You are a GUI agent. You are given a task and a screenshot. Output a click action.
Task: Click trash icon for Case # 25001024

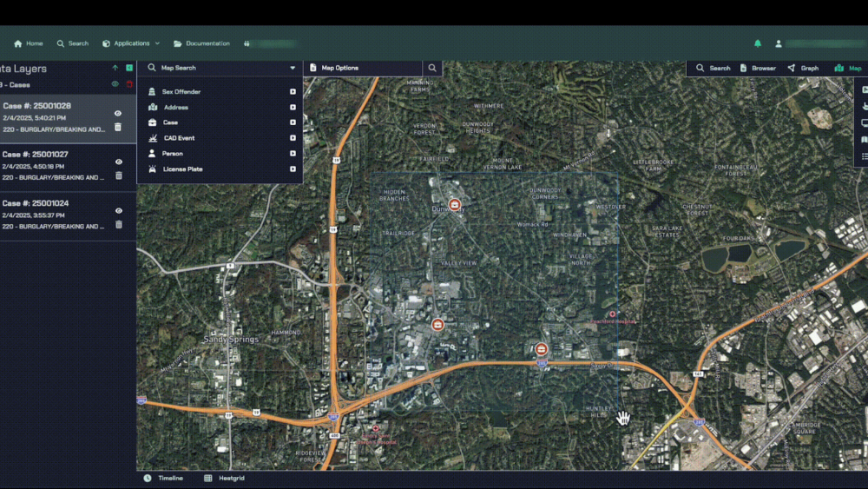(x=119, y=225)
